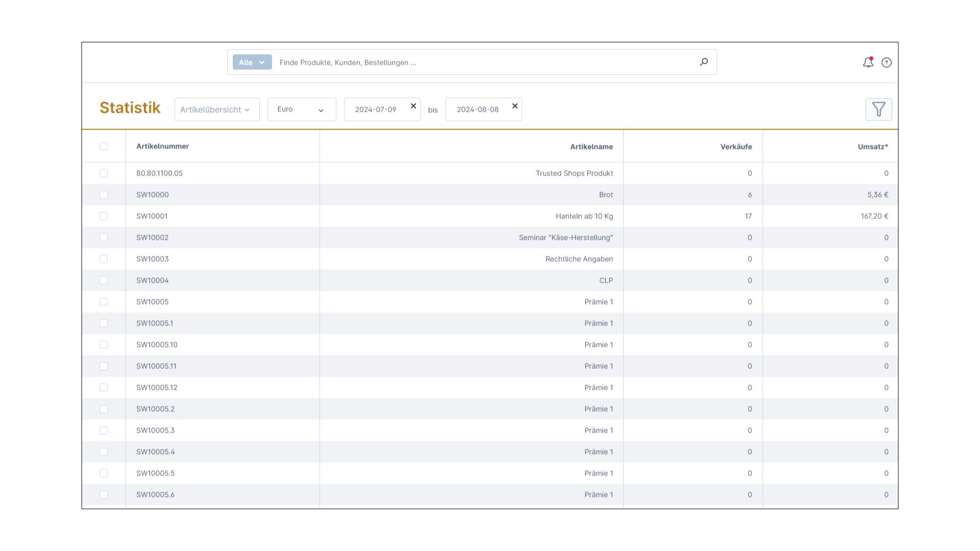Click the Hanteln ab 10 Kg cell

pos(584,216)
